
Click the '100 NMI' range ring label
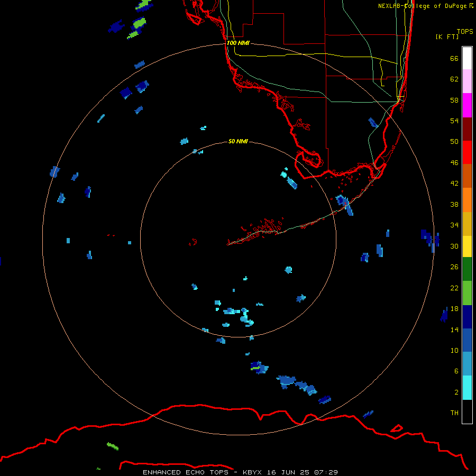238,43
